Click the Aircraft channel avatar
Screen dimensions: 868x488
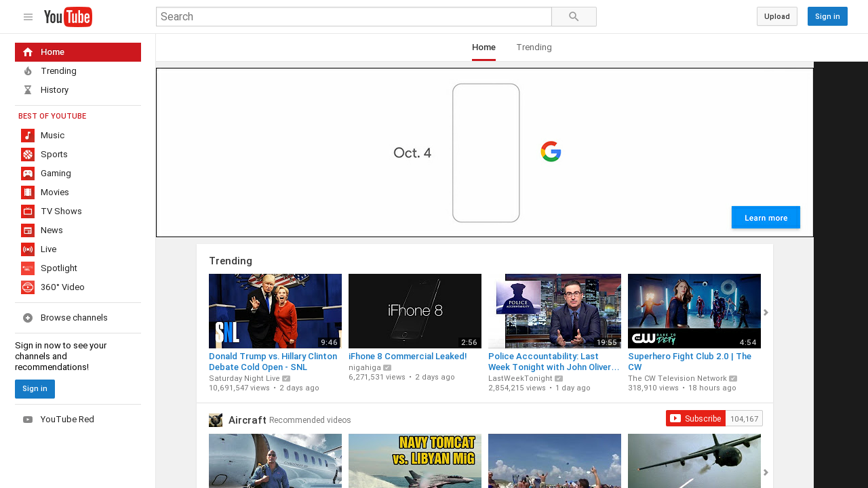coord(216,420)
